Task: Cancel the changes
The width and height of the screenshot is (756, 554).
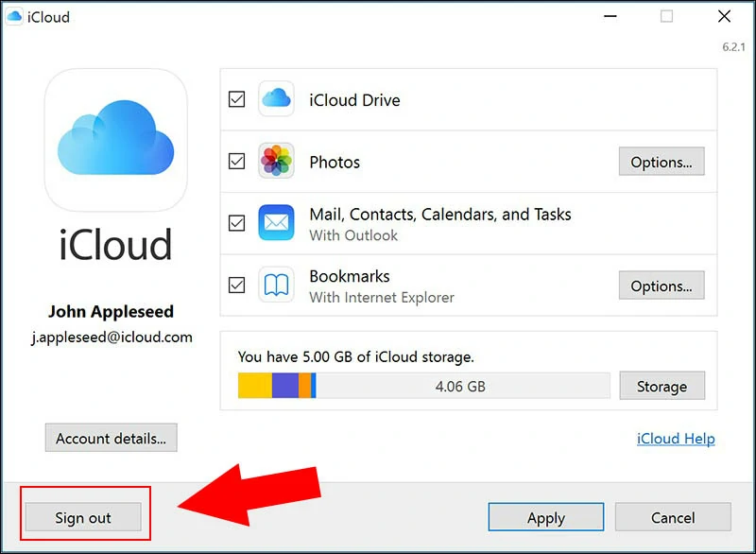Action: pyautogui.click(x=673, y=517)
